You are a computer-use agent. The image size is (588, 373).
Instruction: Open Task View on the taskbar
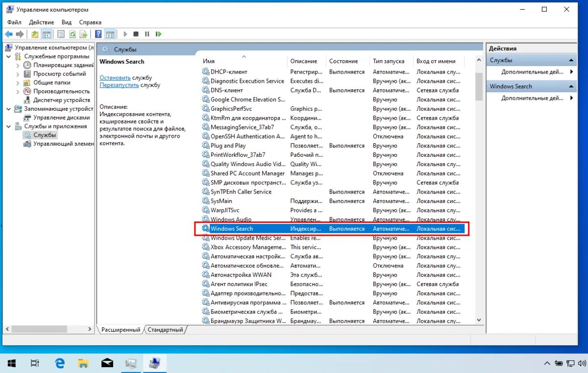[x=35, y=363]
